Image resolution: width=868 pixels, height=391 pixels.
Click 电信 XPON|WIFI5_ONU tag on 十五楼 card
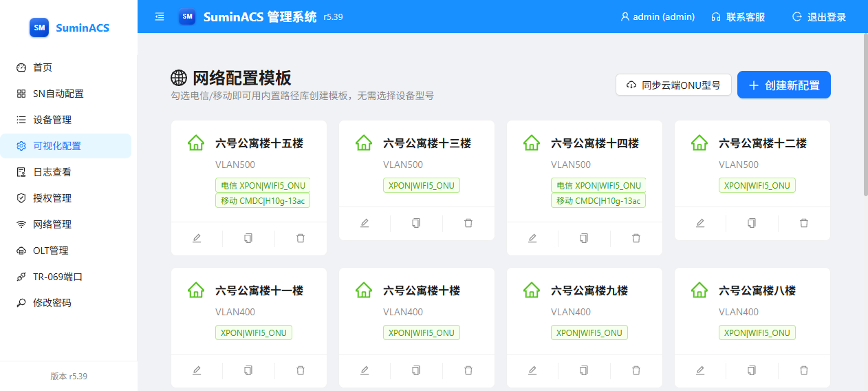(263, 185)
